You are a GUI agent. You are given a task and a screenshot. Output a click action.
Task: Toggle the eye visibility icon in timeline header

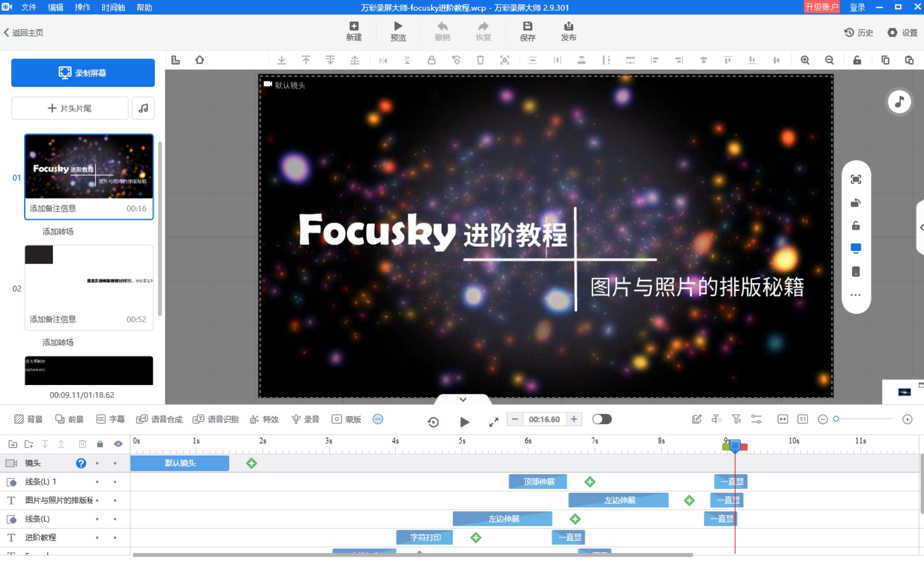[x=118, y=444]
